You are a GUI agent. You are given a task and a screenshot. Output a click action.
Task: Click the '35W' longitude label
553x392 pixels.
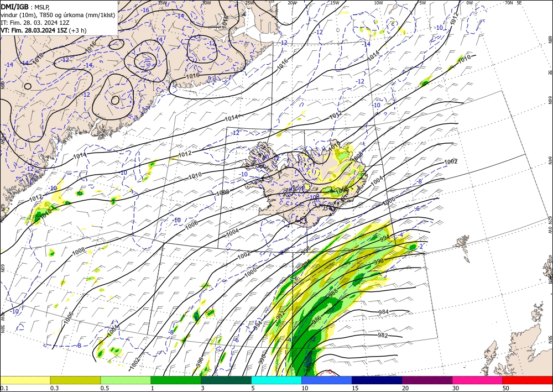(162, 3)
